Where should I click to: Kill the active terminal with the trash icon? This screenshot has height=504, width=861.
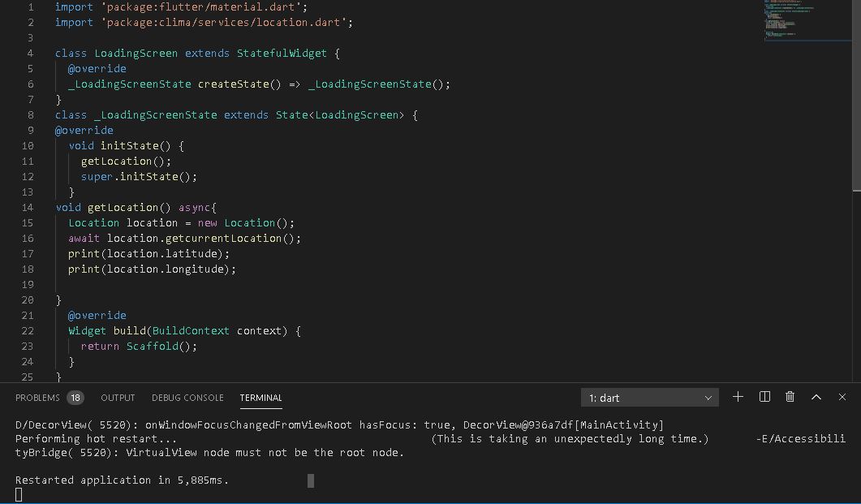tap(790, 397)
